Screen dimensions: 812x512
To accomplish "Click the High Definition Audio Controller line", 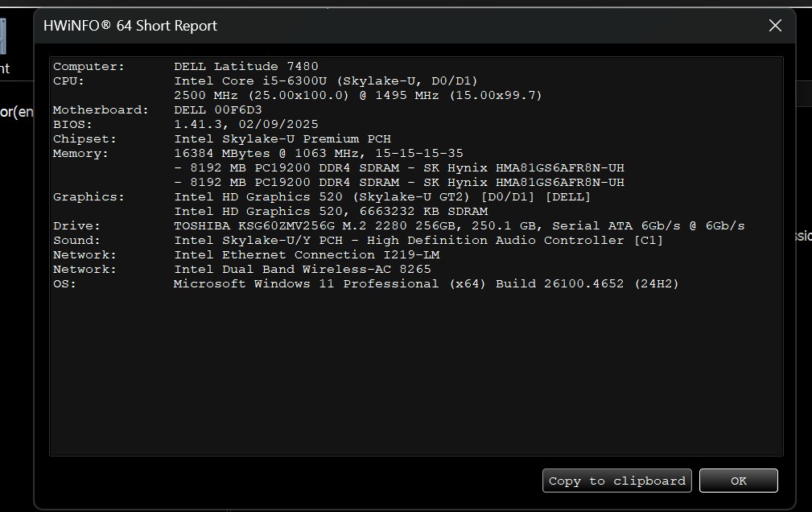I will pyautogui.click(x=418, y=241).
